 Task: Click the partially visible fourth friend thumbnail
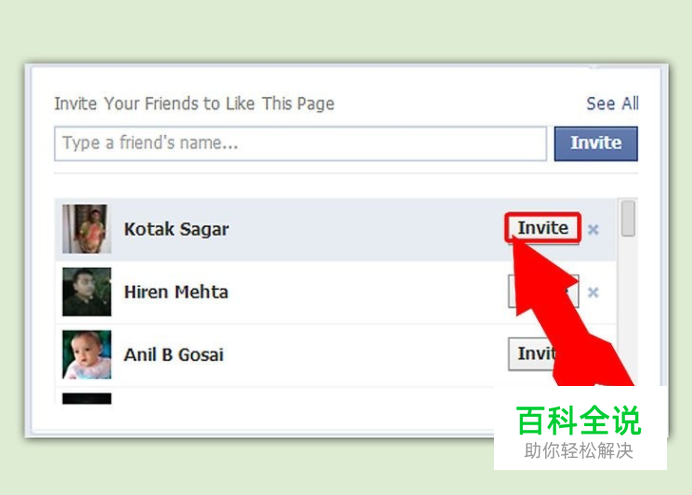[86, 399]
